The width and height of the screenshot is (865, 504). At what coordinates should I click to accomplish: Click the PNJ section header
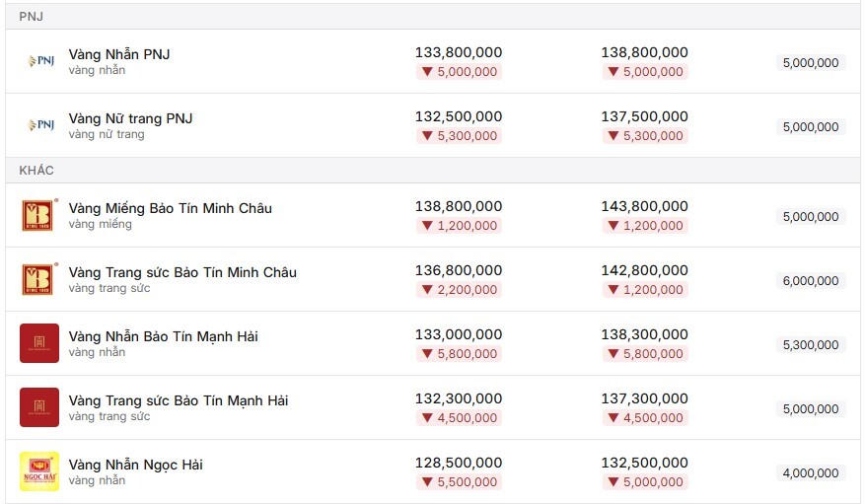pyautogui.click(x=432, y=17)
